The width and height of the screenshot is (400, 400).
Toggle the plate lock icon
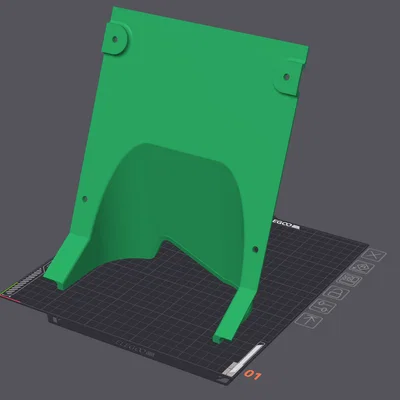tap(336, 293)
